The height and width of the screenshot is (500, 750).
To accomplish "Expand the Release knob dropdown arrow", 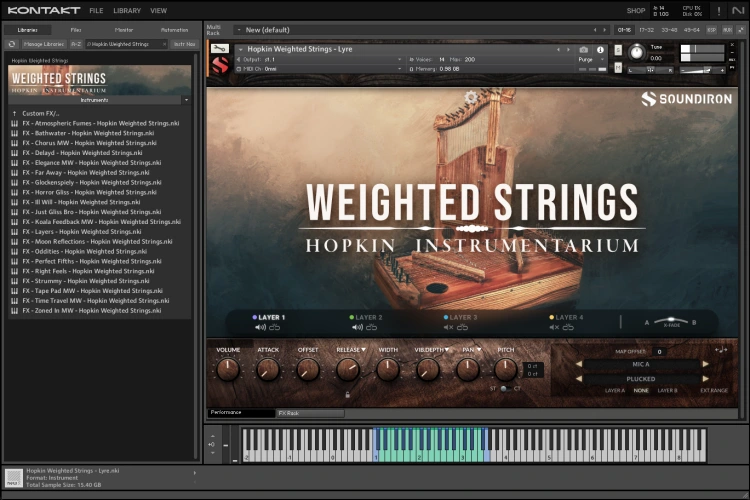I will (362, 349).
